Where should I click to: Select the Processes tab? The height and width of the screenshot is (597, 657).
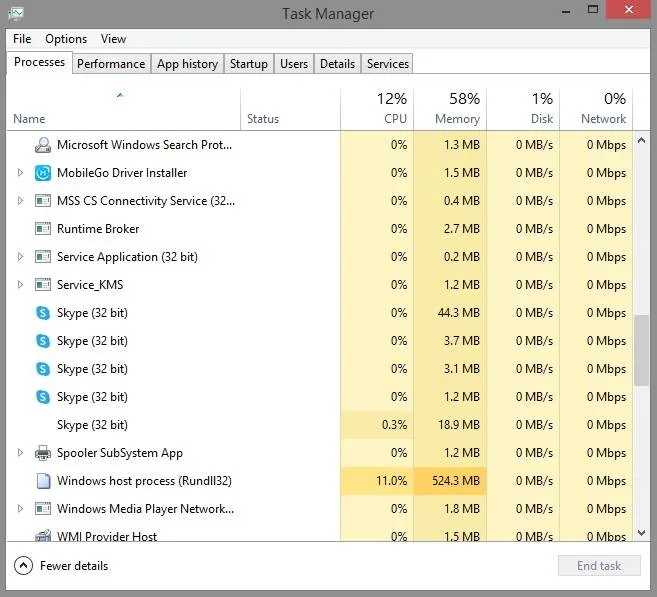point(39,62)
